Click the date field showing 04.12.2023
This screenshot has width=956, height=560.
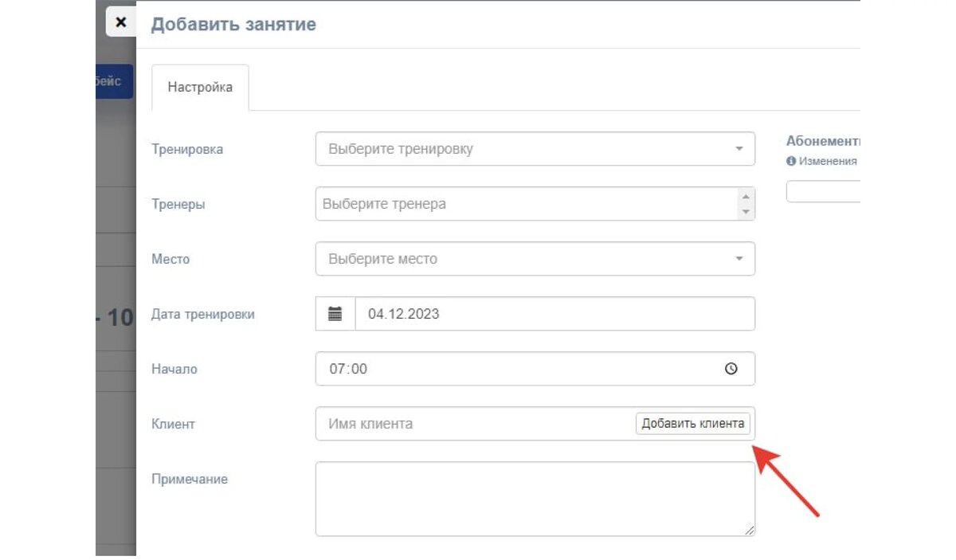coord(554,314)
